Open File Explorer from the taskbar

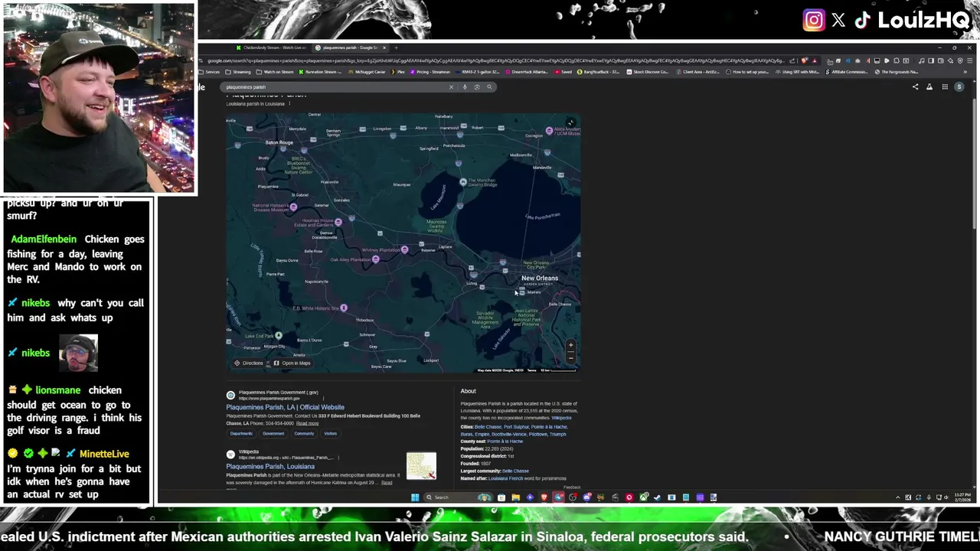515,497
